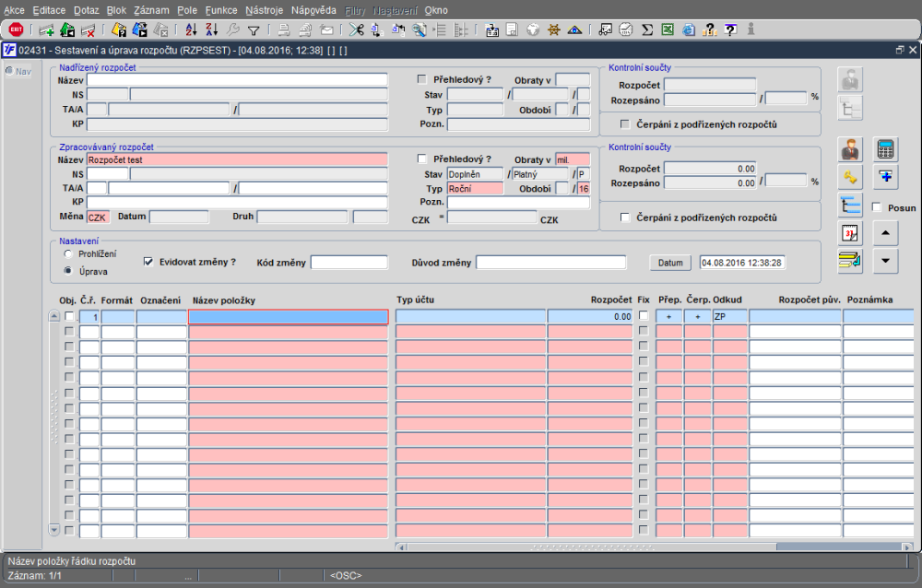Screen dimensions: 922x588
Task: Click the red EXIT toolbar icon
Action: (15, 29)
